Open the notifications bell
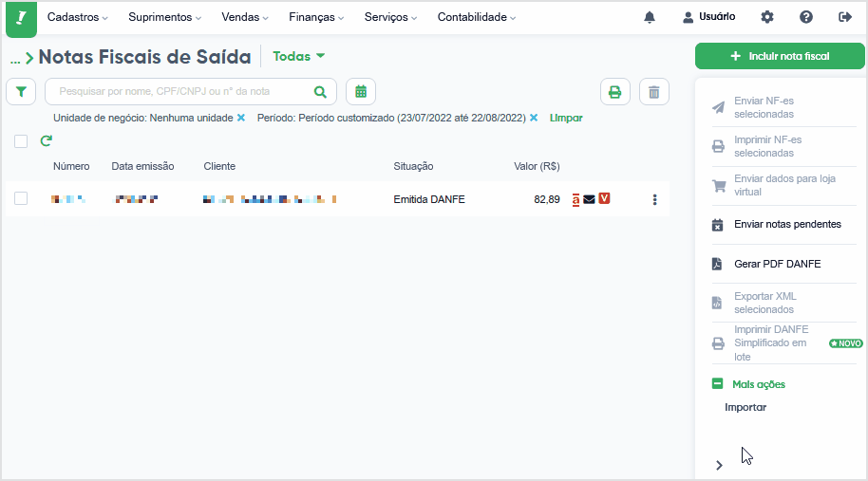Viewport: 868px width, 481px height. (x=650, y=17)
